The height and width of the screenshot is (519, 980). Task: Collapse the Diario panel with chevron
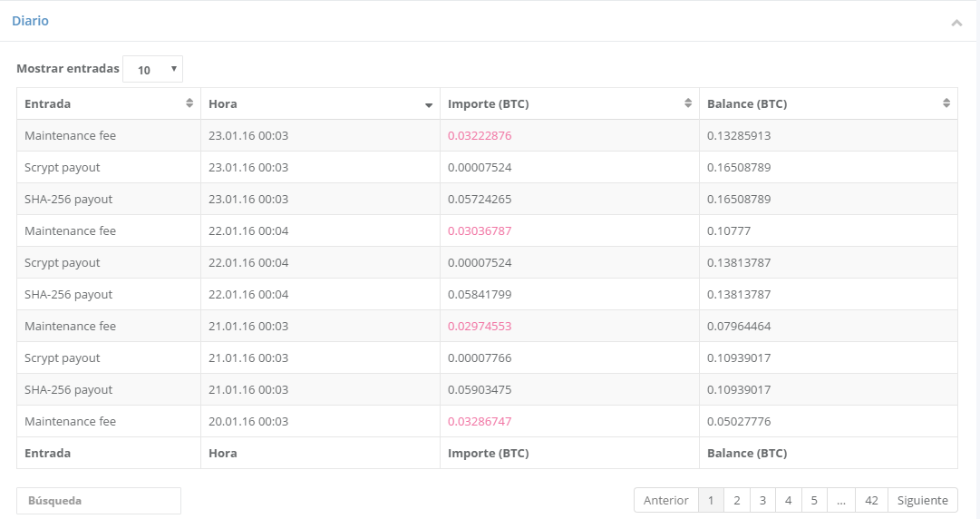[956, 23]
